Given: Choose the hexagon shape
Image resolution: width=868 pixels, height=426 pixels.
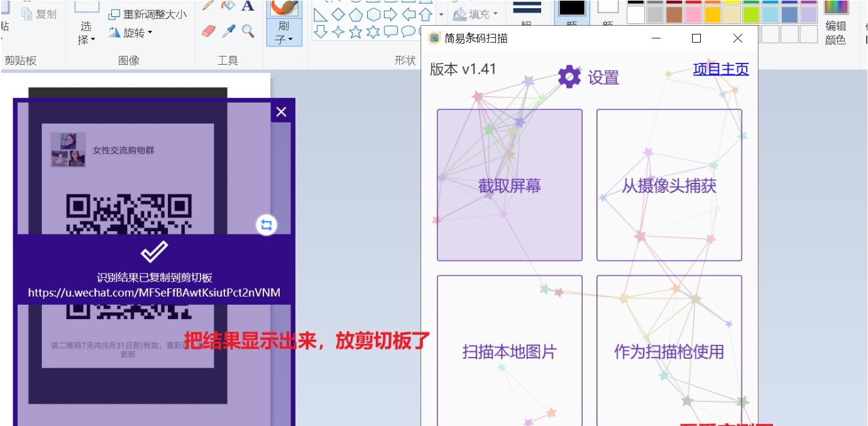Looking at the screenshot, I should pos(373,14).
